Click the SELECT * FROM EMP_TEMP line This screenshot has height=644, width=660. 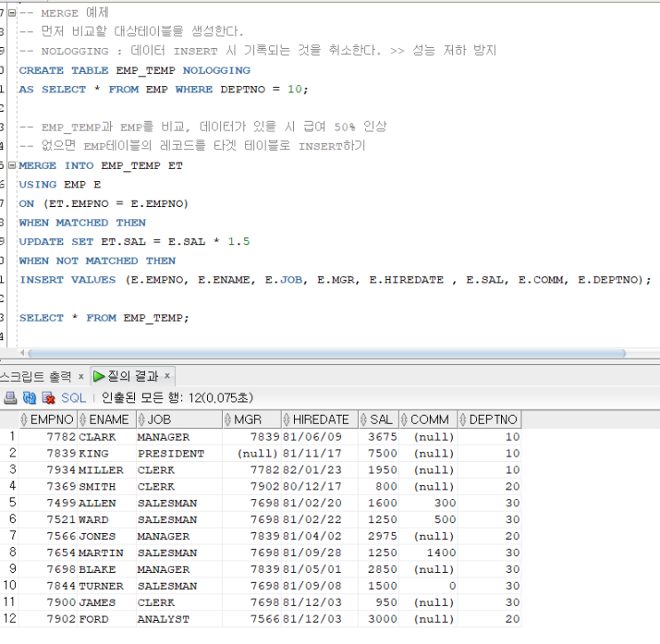tap(104, 318)
